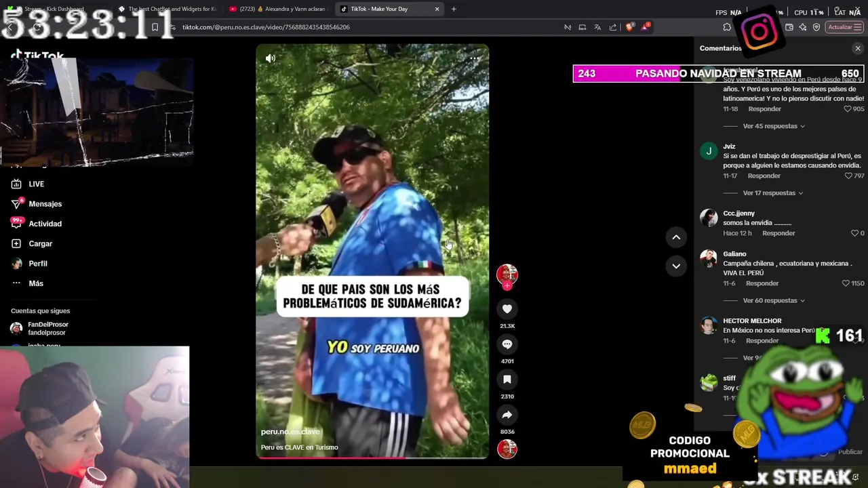Viewport: 868px width, 488px height.
Task: Reply to Jviz's comment with Responder
Action: [x=764, y=176]
